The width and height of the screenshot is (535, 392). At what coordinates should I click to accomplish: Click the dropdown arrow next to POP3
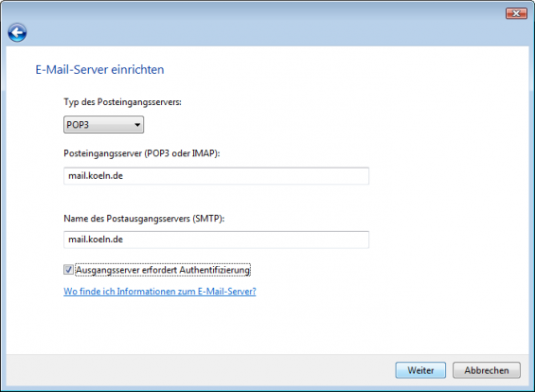coord(137,125)
